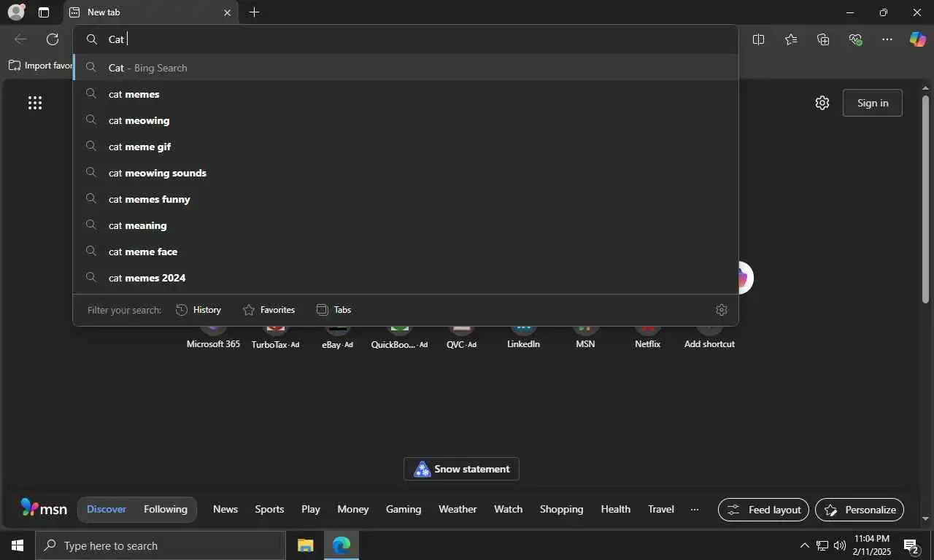This screenshot has height=560, width=934.
Task: Open the profile avatar icon
Action: (x=16, y=12)
